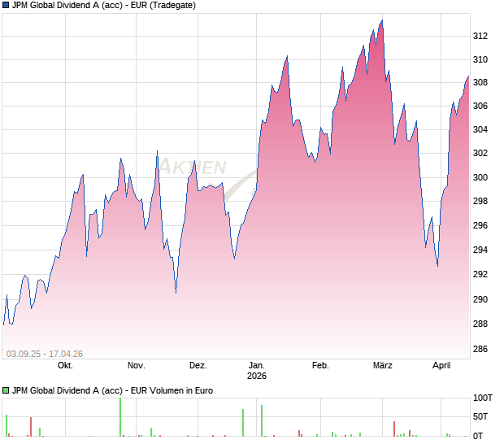
Task: Click the 286 price axis label
Action: [x=480, y=349]
